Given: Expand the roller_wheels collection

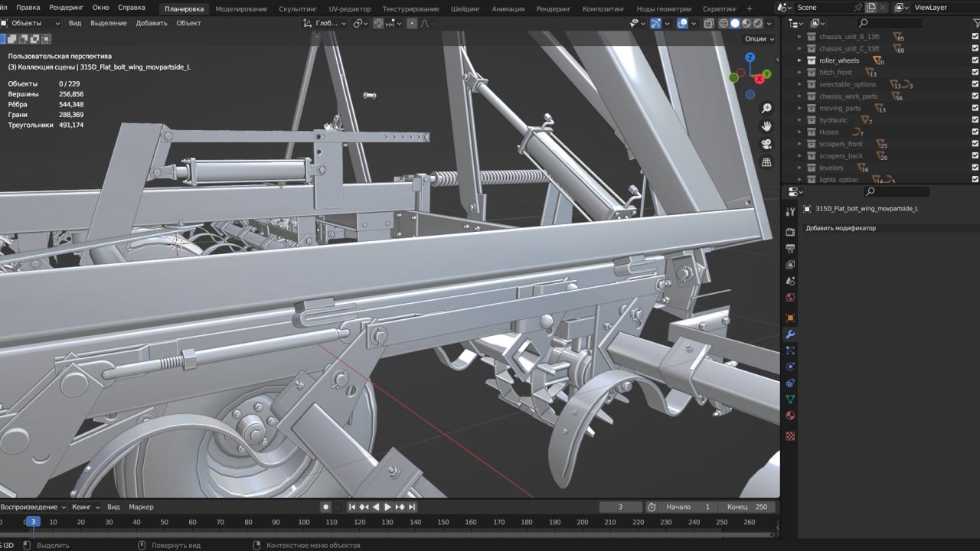Looking at the screenshot, I should pos(800,60).
